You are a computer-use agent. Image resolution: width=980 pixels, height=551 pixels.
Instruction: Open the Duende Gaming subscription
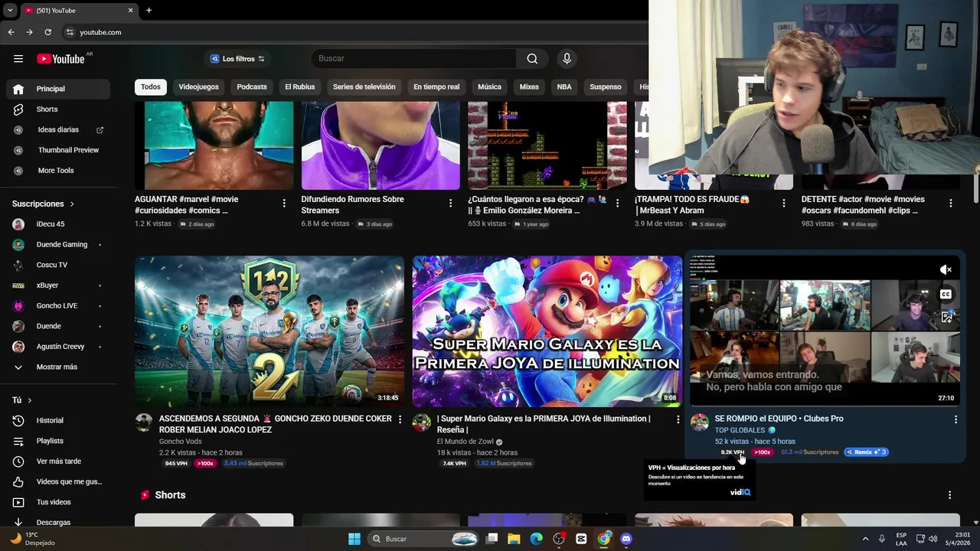pos(58,245)
